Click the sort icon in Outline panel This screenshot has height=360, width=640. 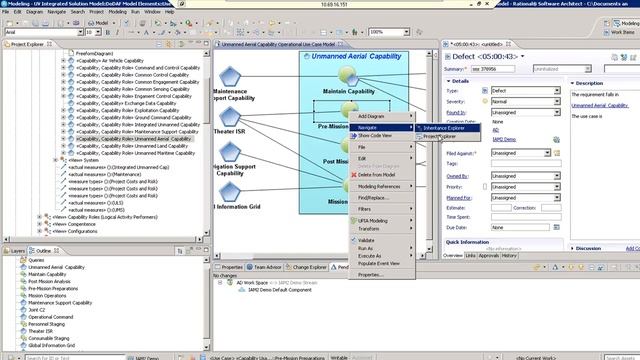point(180,251)
